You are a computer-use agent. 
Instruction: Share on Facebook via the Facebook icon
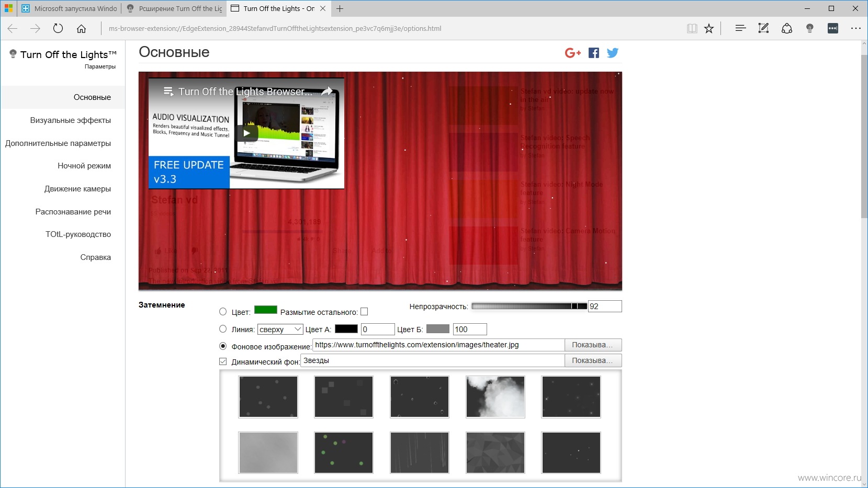tap(594, 53)
